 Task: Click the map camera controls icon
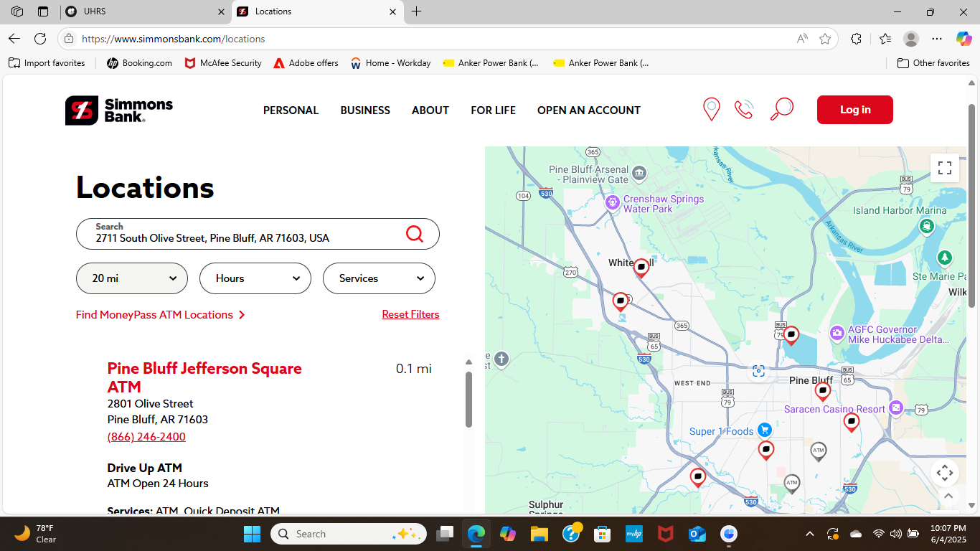point(945,472)
